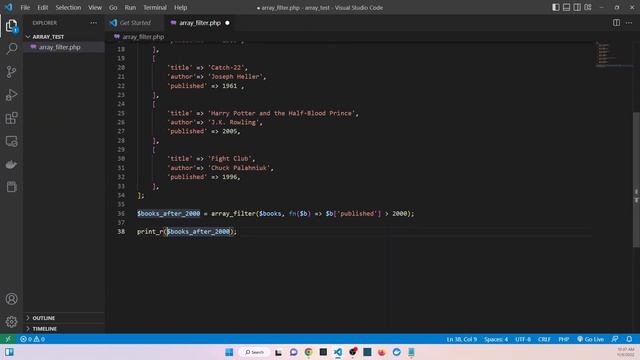
Task: Open the Chat icon on taskbar
Action: click(293, 352)
